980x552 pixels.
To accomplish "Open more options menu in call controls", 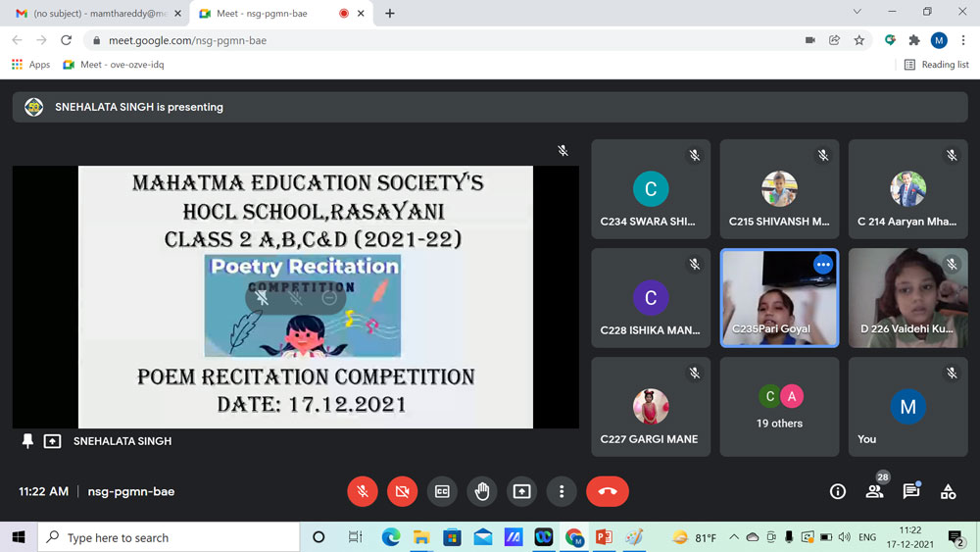I will tap(562, 491).
